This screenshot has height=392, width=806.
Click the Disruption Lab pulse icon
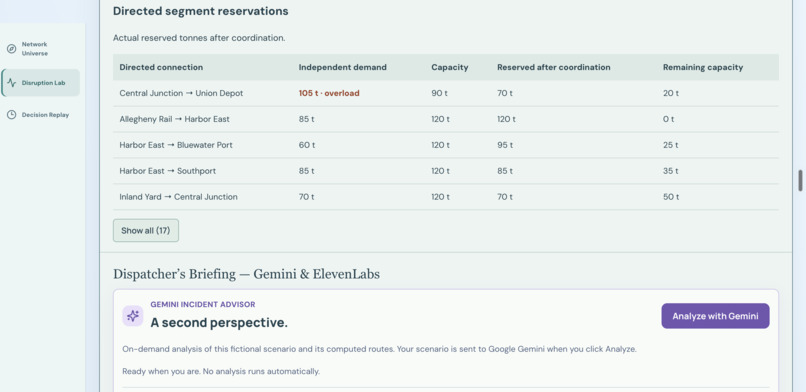pyautogui.click(x=12, y=83)
